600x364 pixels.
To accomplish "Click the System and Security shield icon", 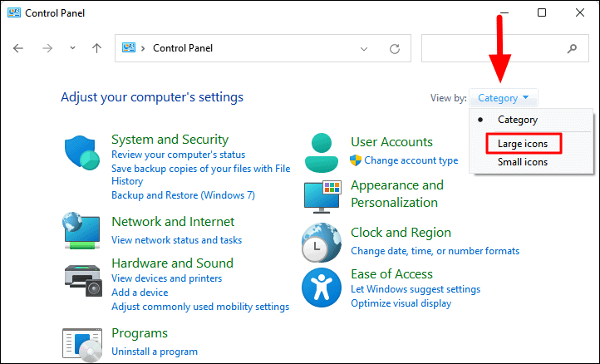I will pyautogui.click(x=82, y=152).
